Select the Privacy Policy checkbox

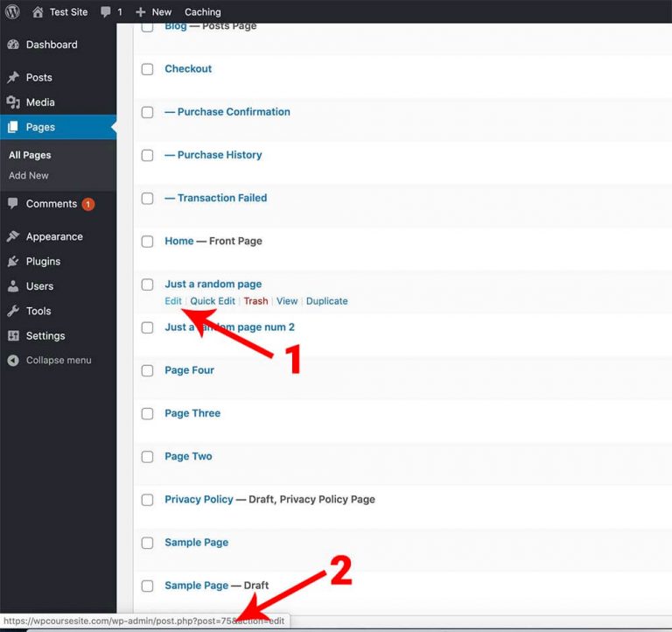point(147,500)
